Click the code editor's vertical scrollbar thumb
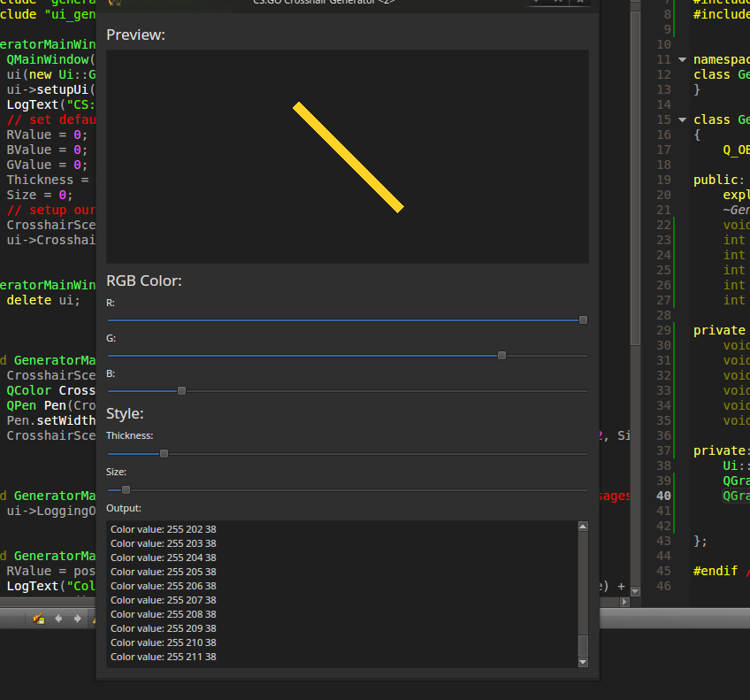The image size is (750, 700). (635, 177)
